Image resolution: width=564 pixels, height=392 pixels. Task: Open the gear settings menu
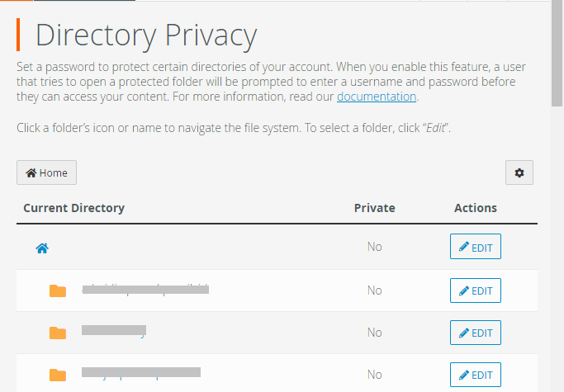point(519,172)
